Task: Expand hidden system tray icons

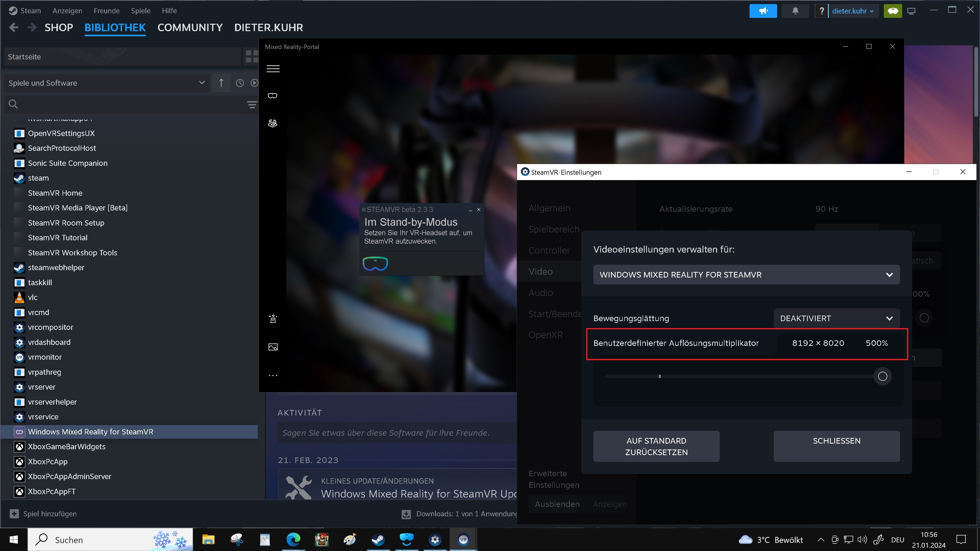Action: (820, 540)
